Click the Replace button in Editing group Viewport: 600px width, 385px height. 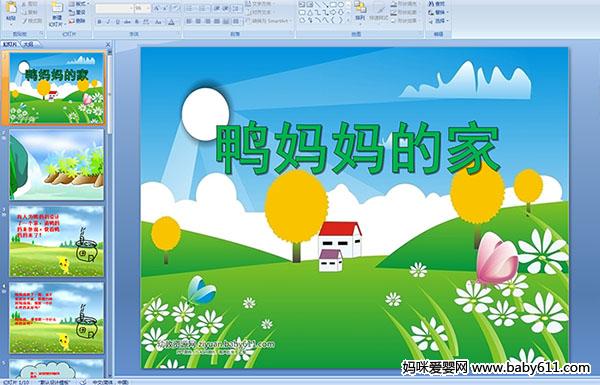point(438,12)
